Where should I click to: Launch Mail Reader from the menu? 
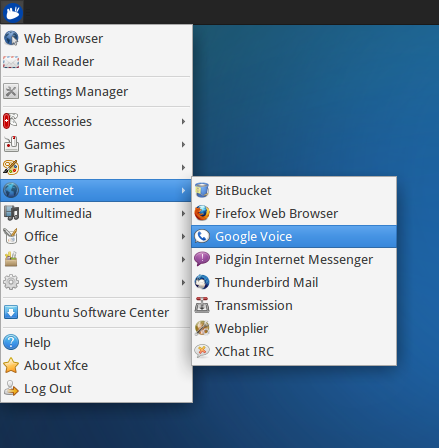[x=96, y=62]
